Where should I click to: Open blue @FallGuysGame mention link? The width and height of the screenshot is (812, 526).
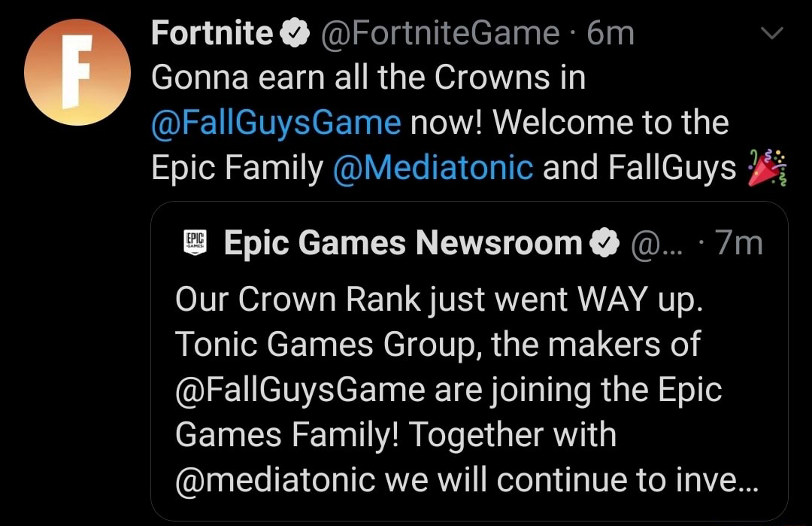[x=276, y=123]
